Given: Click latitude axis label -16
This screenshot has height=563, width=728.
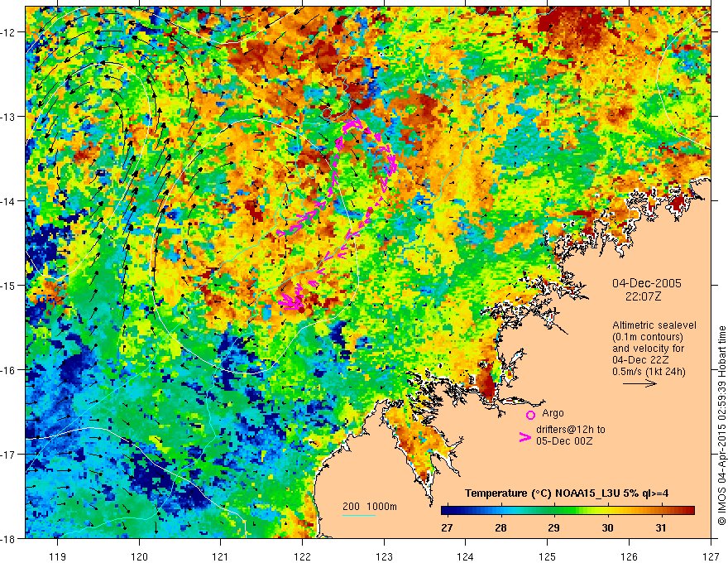Looking at the screenshot, I should point(8,370).
